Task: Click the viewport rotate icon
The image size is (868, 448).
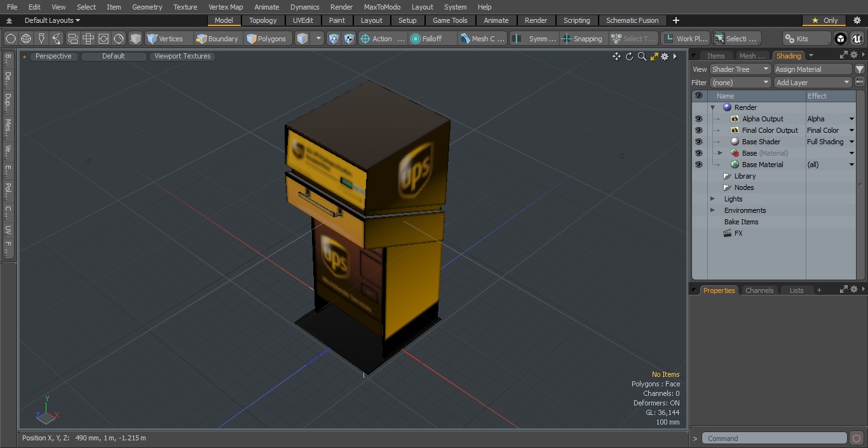Action: (x=629, y=57)
